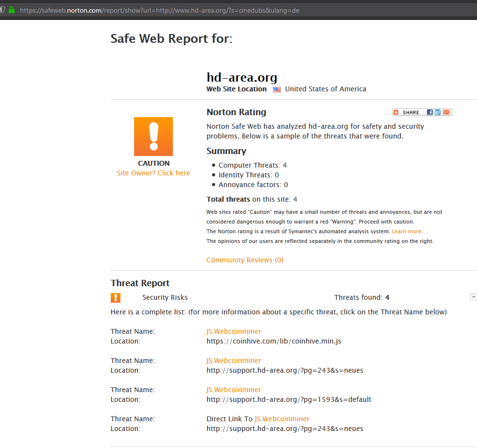The width and height of the screenshot is (477, 448).
Task: Share report via Facebook icon
Action: point(429,112)
